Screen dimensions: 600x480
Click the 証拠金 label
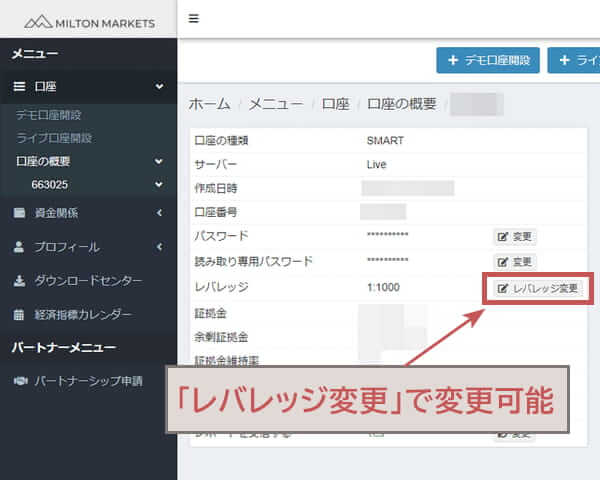click(x=210, y=313)
